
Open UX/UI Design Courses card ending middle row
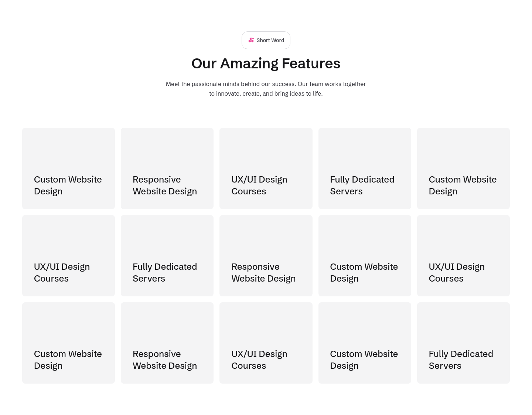click(x=463, y=256)
